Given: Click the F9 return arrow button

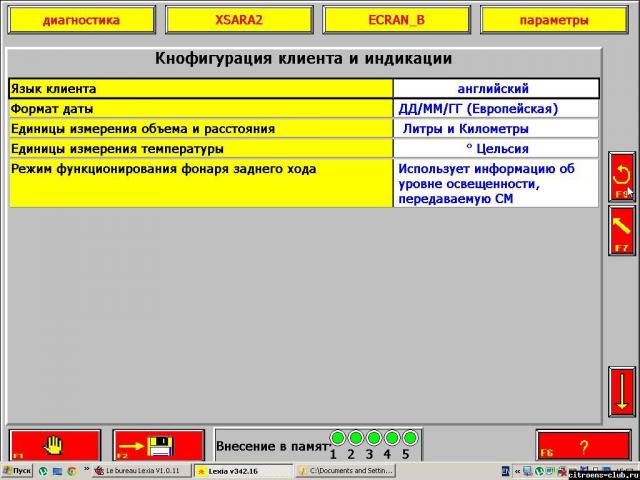Looking at the screenshot, I should tap(622, 177).
